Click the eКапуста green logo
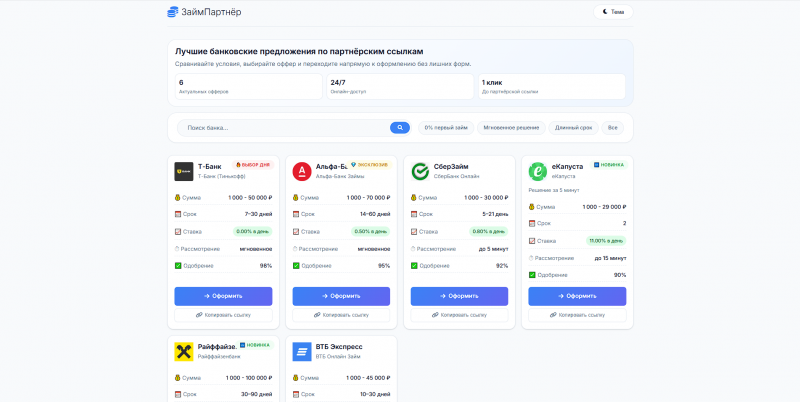800x402 pixels. coord(538,171)
